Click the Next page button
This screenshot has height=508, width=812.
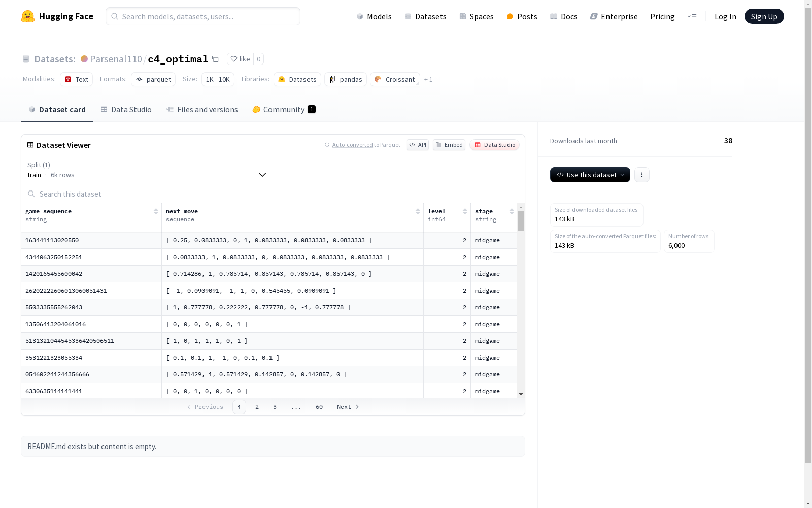pyautogui.click(x=348, y=407)
